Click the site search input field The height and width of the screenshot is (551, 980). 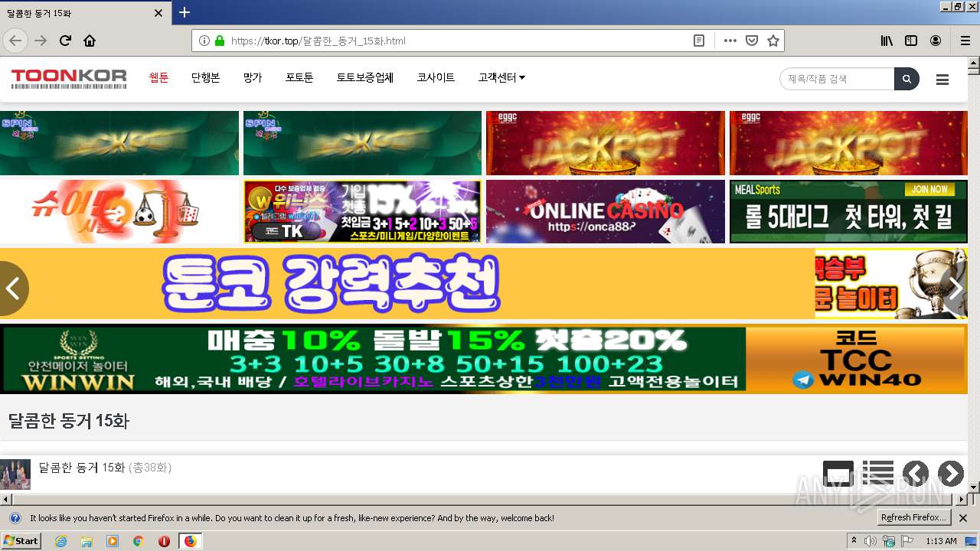[837, 79]
